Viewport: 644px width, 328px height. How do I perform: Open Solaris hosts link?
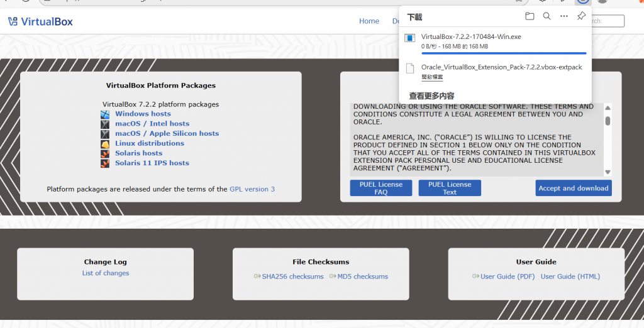coord(138,153)
